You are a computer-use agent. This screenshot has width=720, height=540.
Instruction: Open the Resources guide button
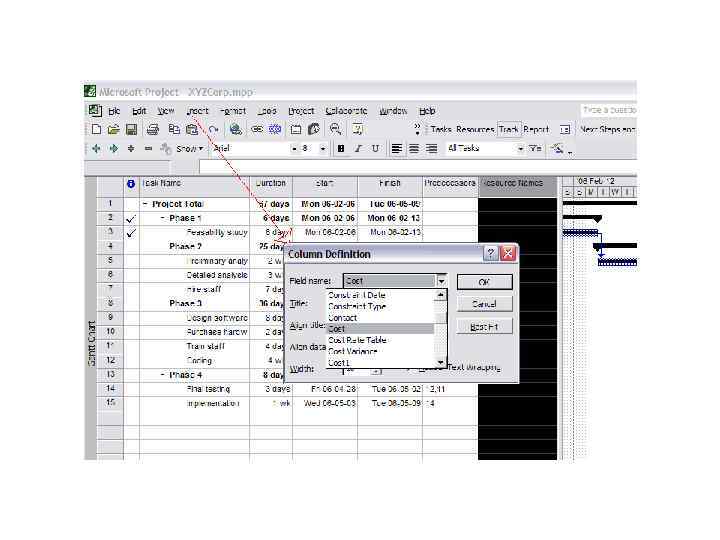tap(475, 129)
